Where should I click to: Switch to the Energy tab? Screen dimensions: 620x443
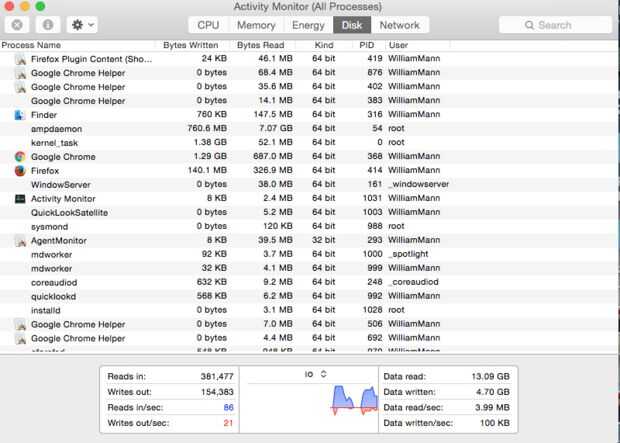click(x=308, y=25)
